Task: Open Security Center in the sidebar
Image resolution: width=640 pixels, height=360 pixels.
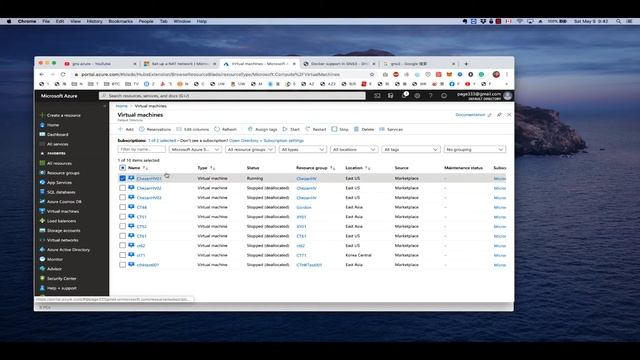Action: point(61,278)
